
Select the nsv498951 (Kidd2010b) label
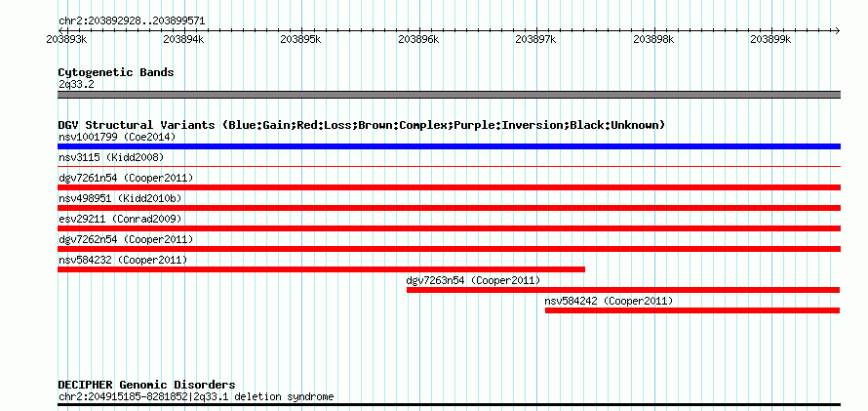click(x=120, y=198)
